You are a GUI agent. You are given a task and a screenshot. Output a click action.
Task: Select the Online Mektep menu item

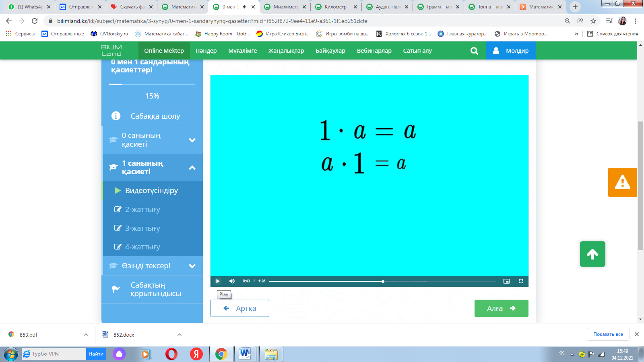[x=164, y=51]
